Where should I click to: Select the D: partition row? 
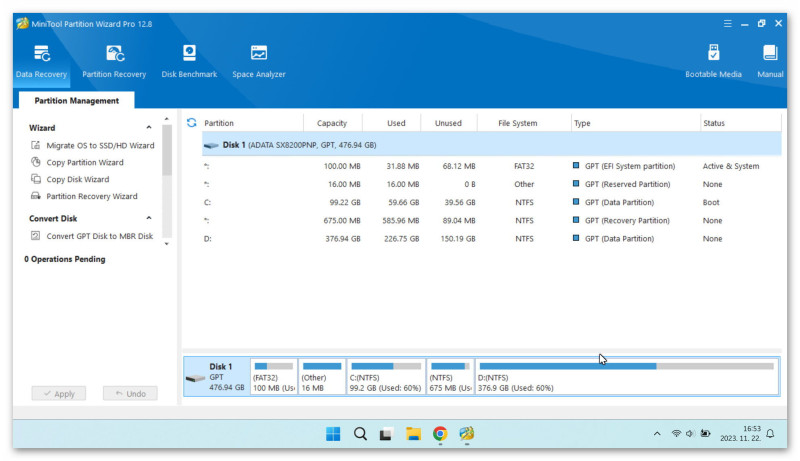pyautogui.click(x=491, y=239)
